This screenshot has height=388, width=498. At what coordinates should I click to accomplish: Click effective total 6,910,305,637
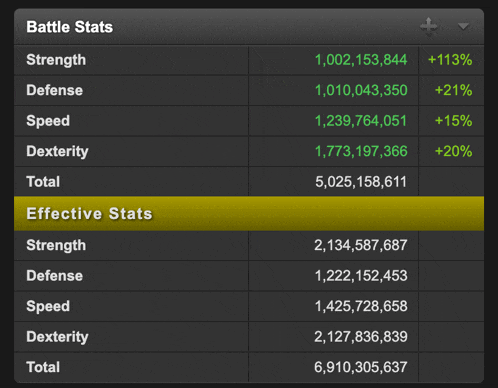361,367
